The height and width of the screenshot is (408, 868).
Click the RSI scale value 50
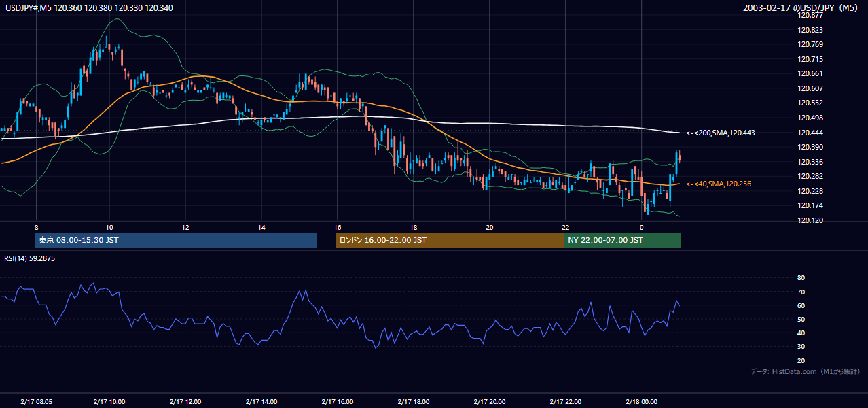coord(801,320)
